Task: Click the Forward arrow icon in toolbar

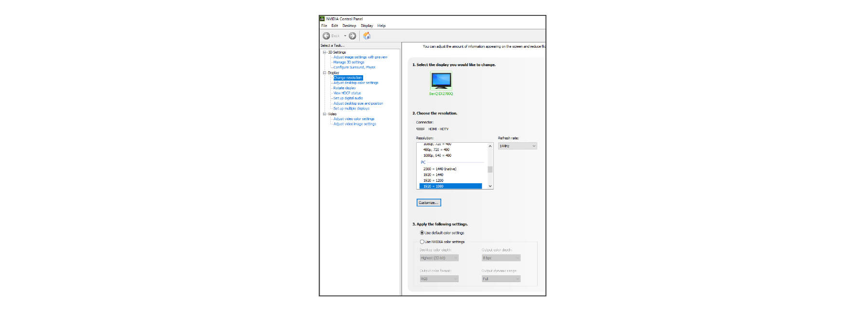Action: [x=353, y=36]
